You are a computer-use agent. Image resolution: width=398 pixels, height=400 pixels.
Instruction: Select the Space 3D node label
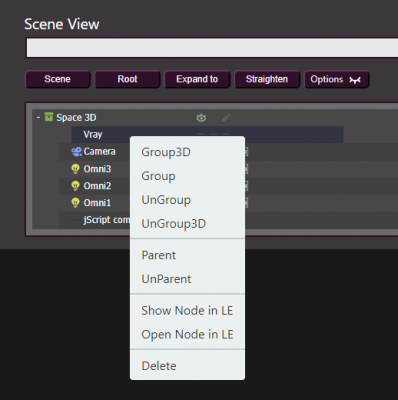[76, 117]
